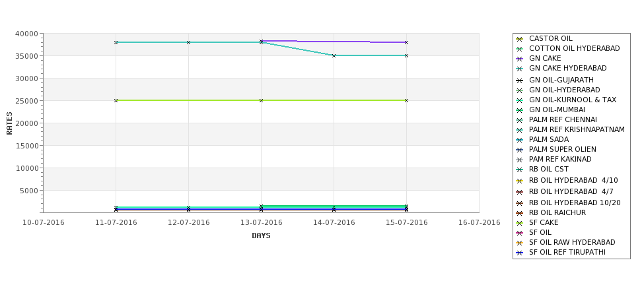This screenshot has width=644, height=283.
Task: Click SF CAKE data point at 13-07-2016
Action: coord(261,100)
